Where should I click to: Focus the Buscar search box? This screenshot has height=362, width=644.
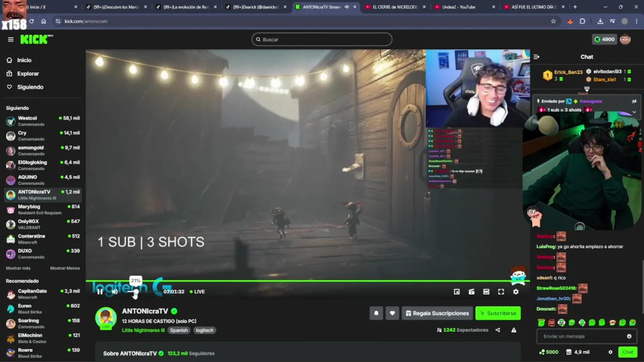click(x=322, y=39)
